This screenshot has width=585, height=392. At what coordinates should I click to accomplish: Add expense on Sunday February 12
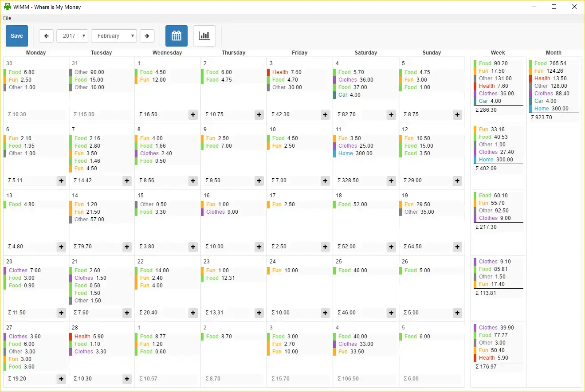point(457,180)
